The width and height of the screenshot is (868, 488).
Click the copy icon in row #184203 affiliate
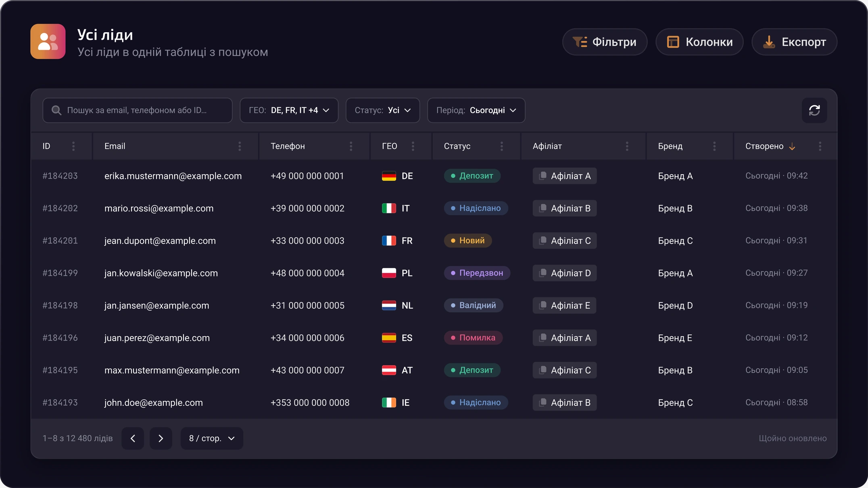click(543, 175)
